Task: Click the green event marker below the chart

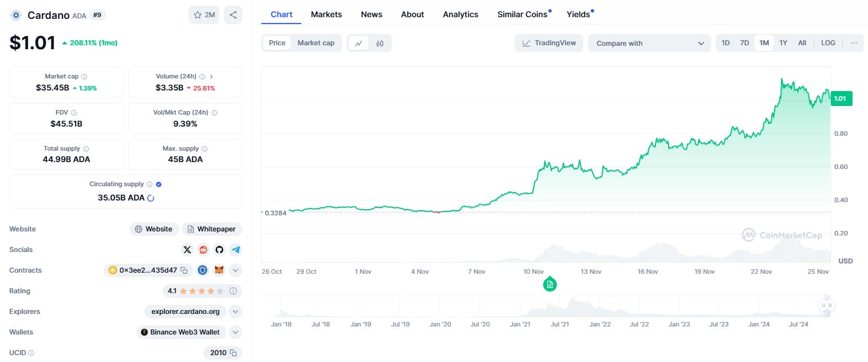Action: pos(550,284)
